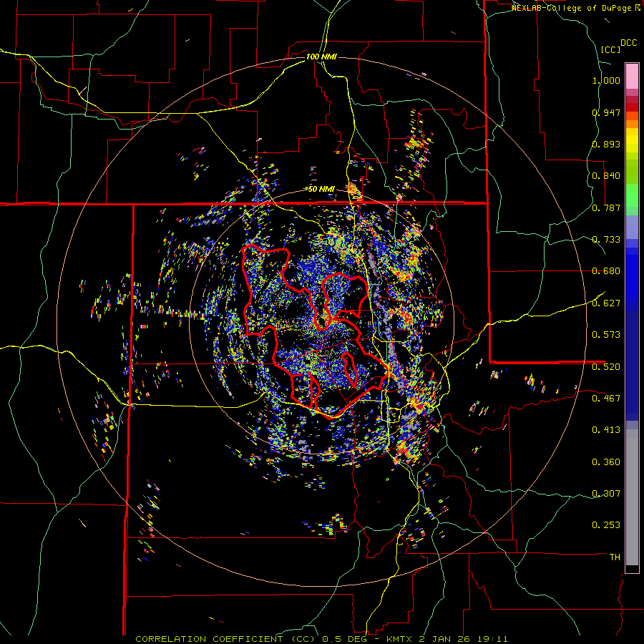This screenshot has width=644, height=644.
Task: Click the CORRELATION COEFFICIENT (CC) caption text
Action: [x=225, y=639]
